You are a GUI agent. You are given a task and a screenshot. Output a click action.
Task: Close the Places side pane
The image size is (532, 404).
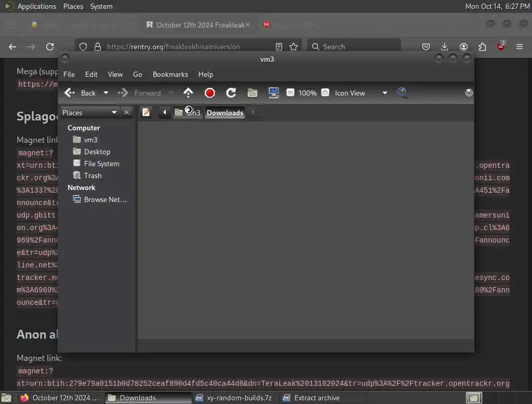pos(127,112)
